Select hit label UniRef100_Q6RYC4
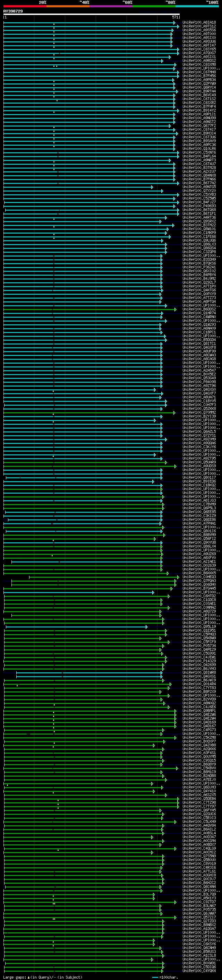This screenshot has height=980, width=222. tap(199, 88)
